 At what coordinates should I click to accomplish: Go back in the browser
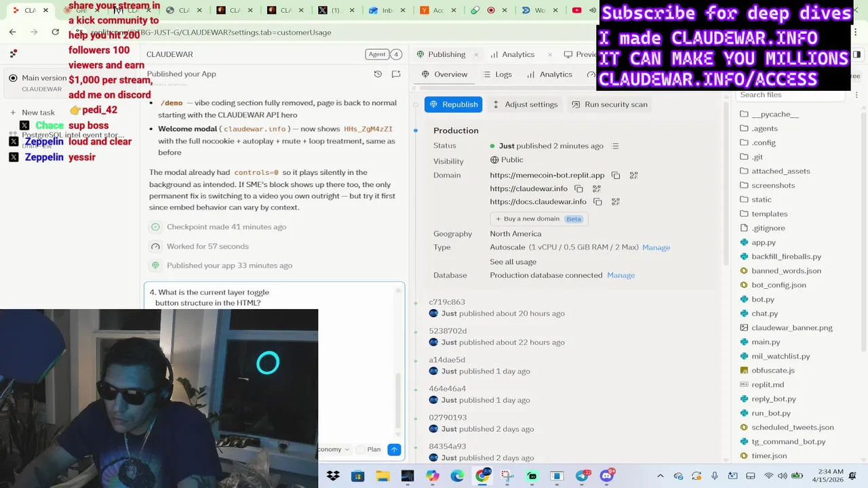pos(13,32)
